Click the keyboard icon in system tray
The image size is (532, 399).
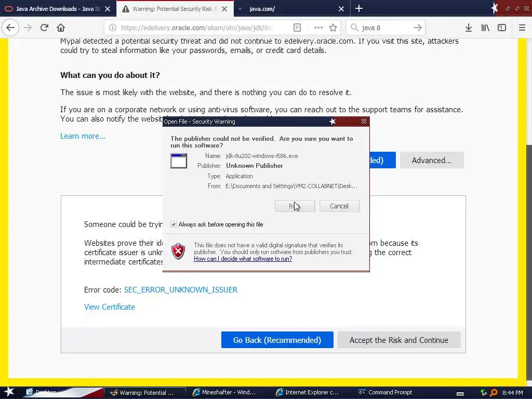click(x=460, y=393)
